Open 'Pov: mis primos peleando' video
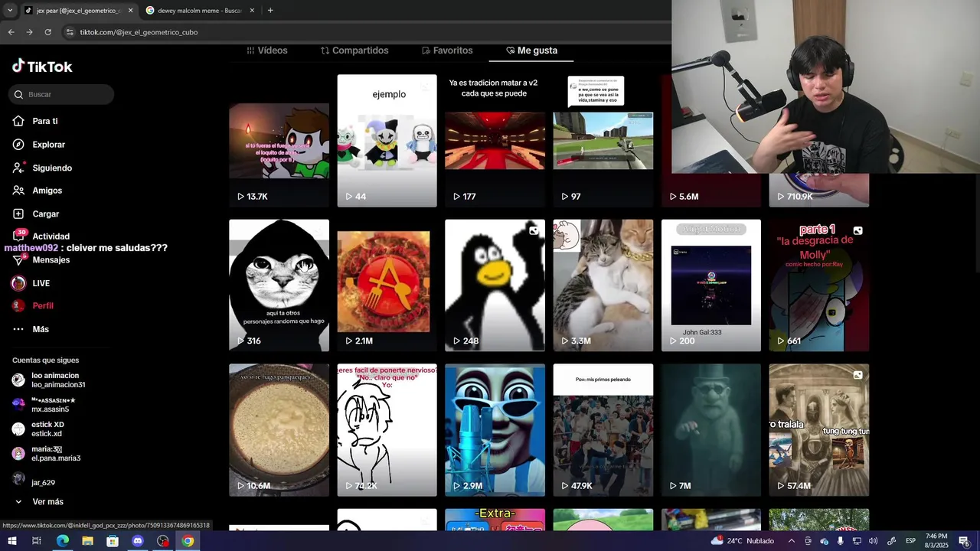This screenshot has width=980, height=551. 603,430
